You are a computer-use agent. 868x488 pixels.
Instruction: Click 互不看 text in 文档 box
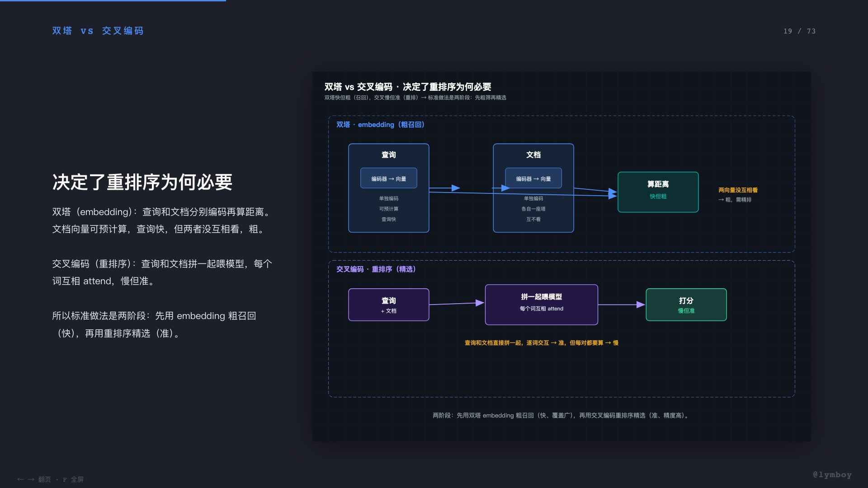coord(533,219)
